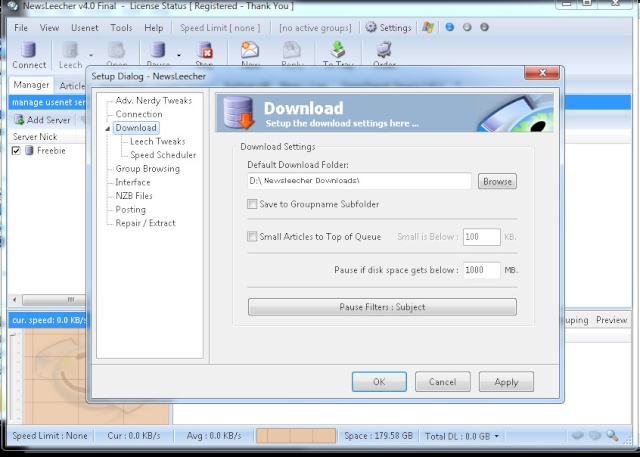The height and width of the screenshot is (457, 640).
Task: Select Speed Scheduler in setup tree
Action: 163,155
